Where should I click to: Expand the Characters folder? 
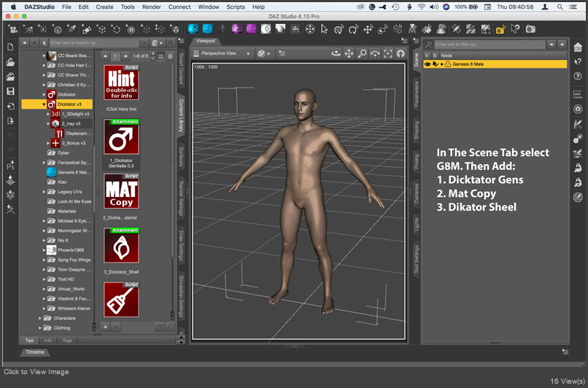tap(40, 318)
